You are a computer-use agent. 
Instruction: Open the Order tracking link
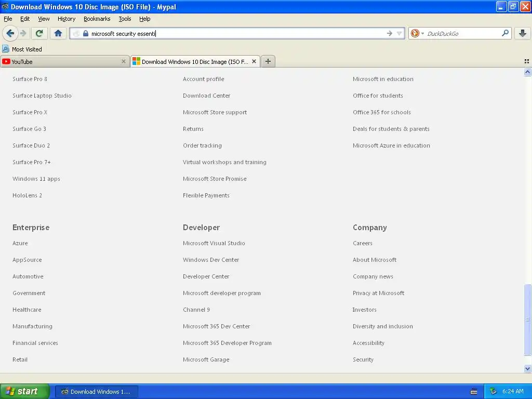(x=202, y=145)
